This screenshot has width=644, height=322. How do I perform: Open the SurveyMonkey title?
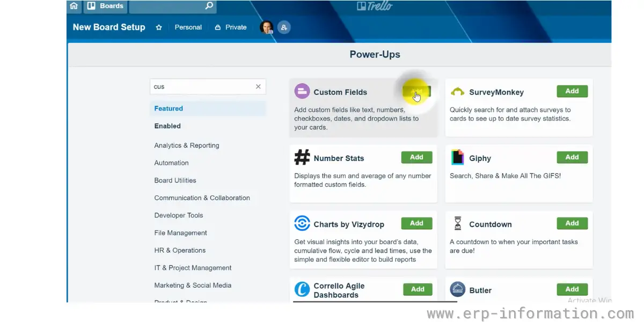click(x=496, y=92)
